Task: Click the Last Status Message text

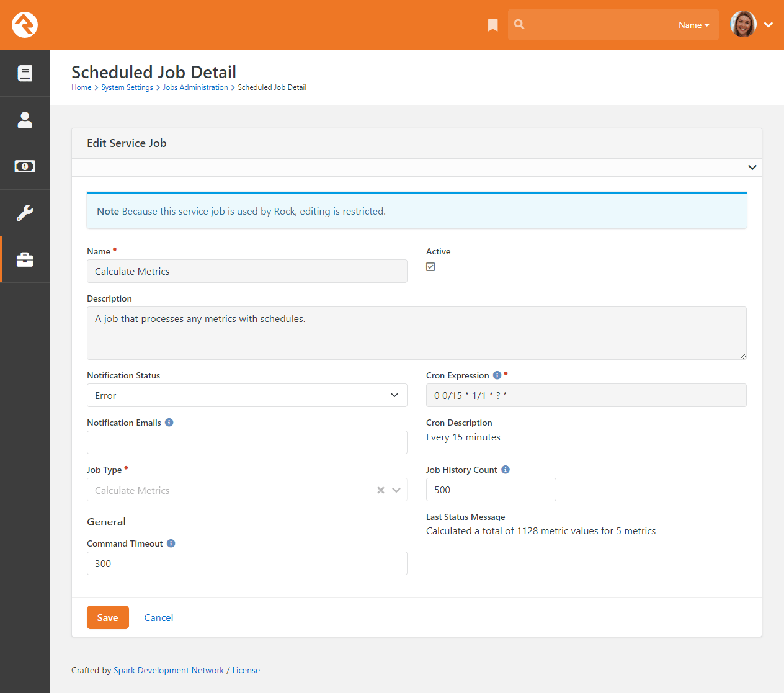Action: pyautogui.click(x=541, y=531)
